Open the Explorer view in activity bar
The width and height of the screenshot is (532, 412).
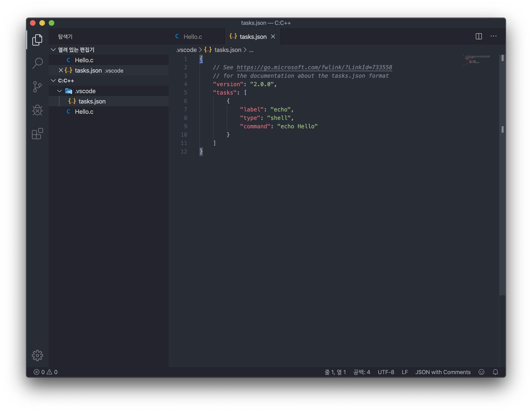(37, 40)
